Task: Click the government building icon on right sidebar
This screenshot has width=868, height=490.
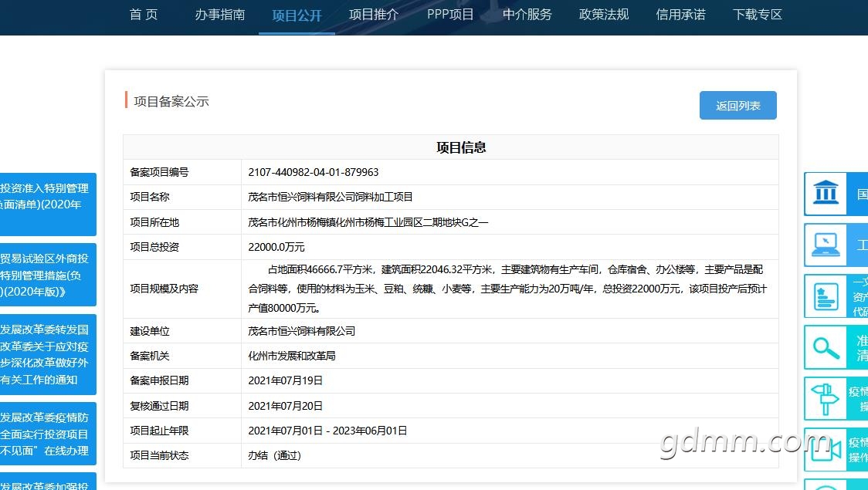Action: [826, 194]
